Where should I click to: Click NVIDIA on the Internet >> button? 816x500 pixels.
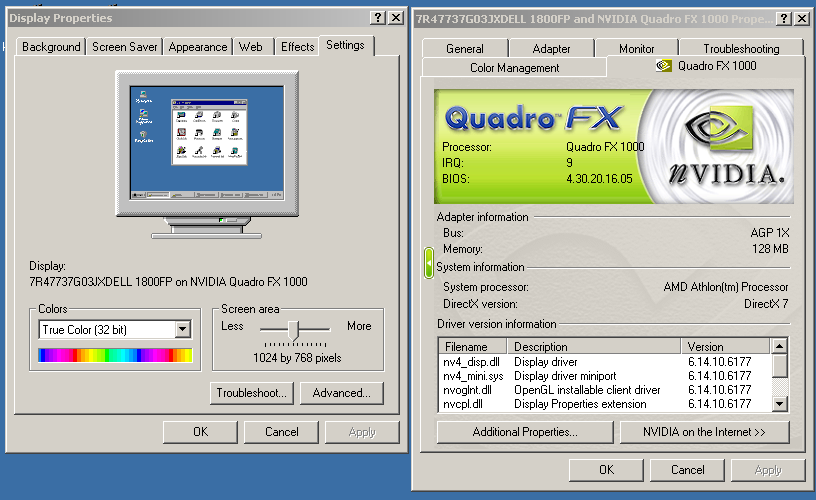click(705, 432)
